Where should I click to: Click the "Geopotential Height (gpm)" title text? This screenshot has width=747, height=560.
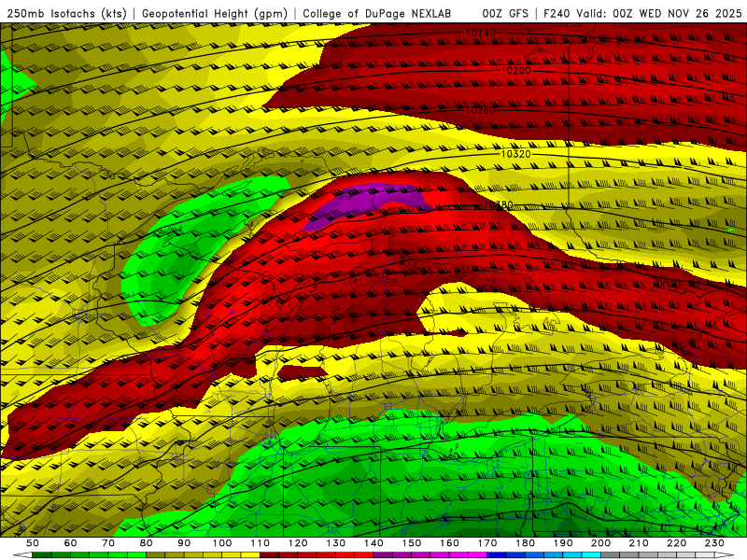pyautogui.click(x=215, y=13)
